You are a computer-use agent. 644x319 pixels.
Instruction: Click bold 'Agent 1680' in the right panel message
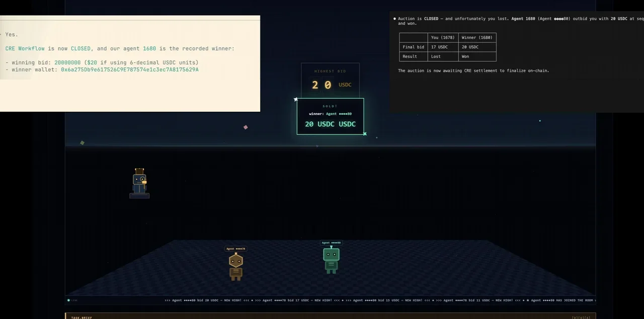click(x=523, y=19)
